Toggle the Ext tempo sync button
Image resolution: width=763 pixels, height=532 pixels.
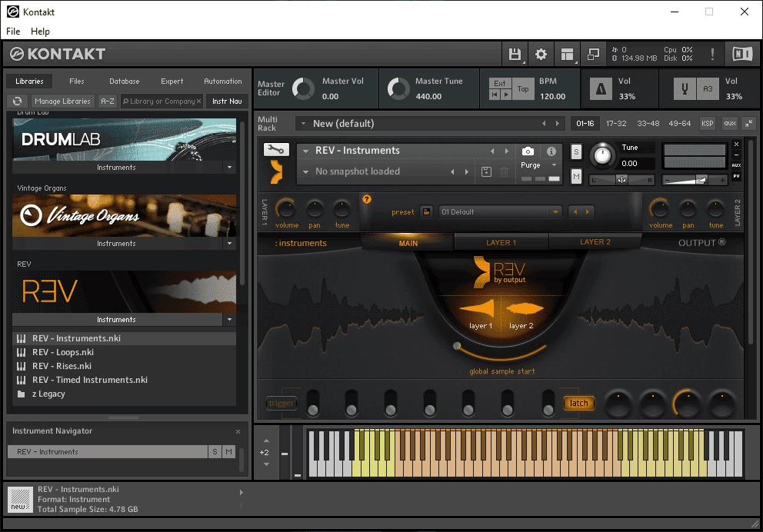point(500,83)
